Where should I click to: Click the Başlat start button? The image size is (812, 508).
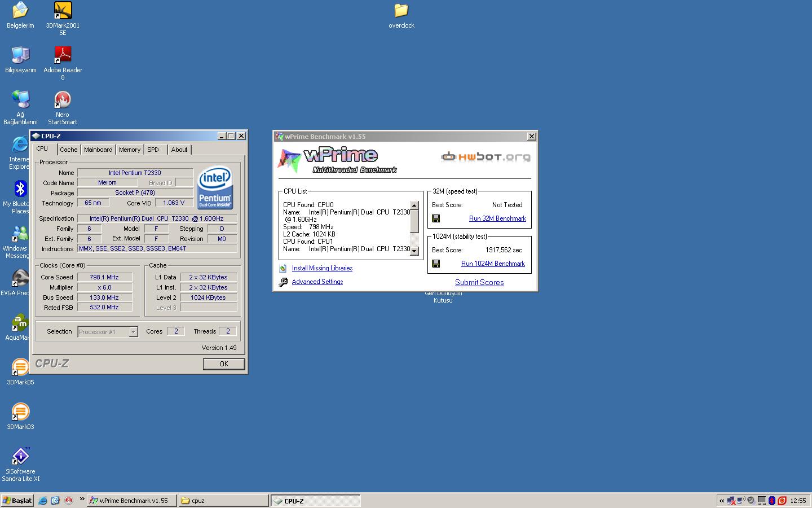tap(17, 501)
